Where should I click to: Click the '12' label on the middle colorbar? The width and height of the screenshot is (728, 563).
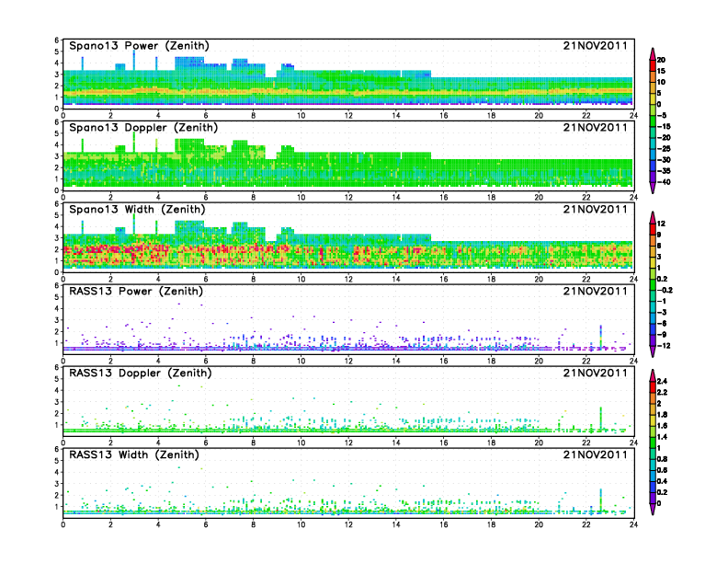pos(661,224)
